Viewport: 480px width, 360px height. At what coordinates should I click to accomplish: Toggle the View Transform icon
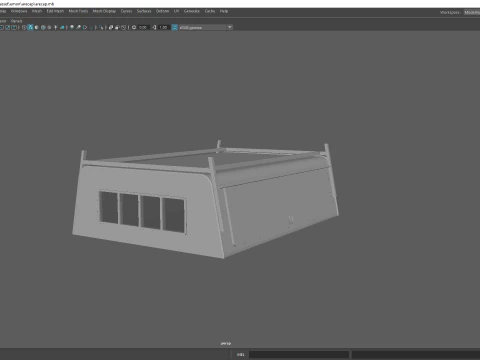click(175, 27)
